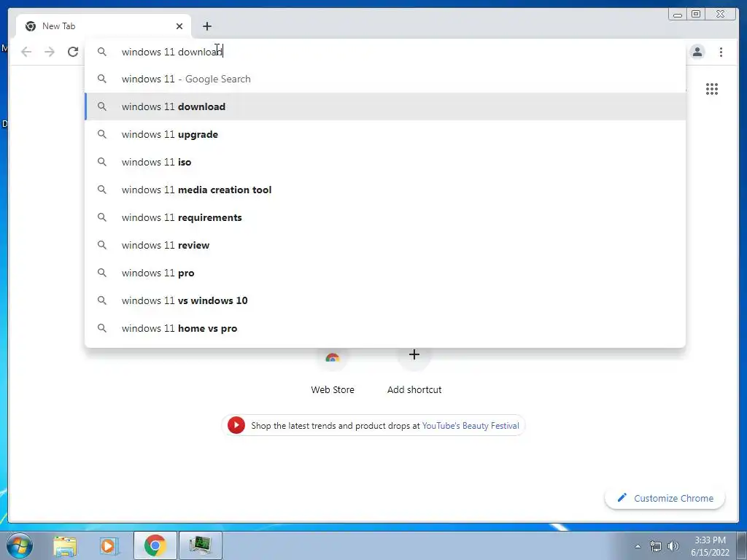The image size is (747, 560).
Task: Open a new tab with the plus button
Action: coord(206,26)
